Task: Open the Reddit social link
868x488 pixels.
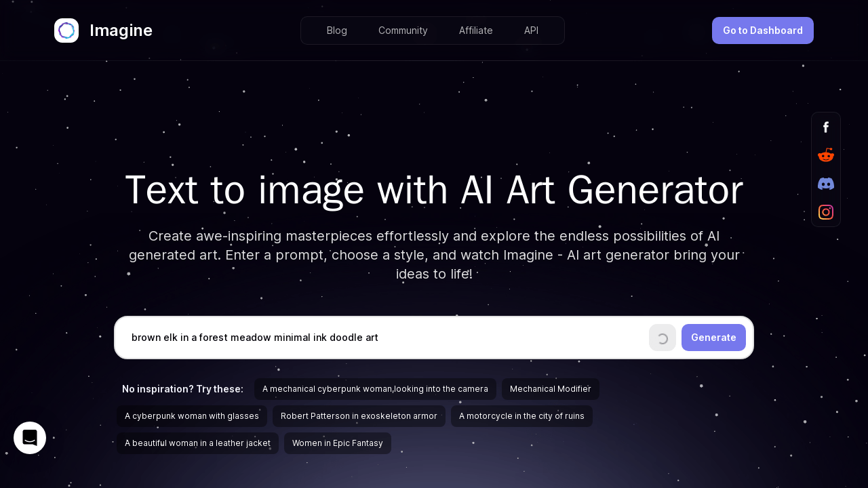Action: click(x=826, y=155)
